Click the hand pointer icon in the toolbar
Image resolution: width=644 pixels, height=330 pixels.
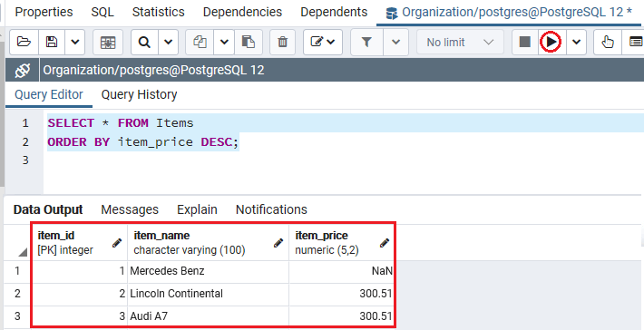608,42
